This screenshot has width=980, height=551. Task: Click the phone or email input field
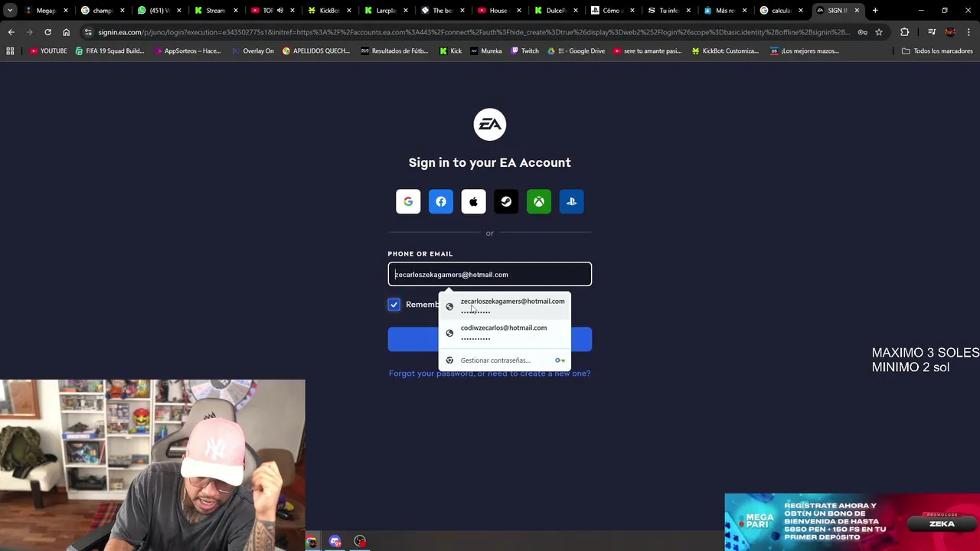pyautogui.click(x=490, y=274)
